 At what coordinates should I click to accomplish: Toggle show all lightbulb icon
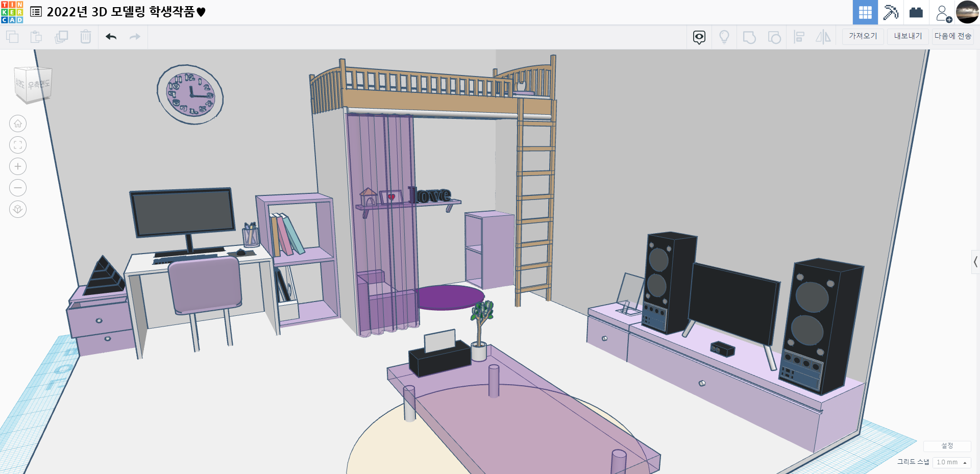724,37
